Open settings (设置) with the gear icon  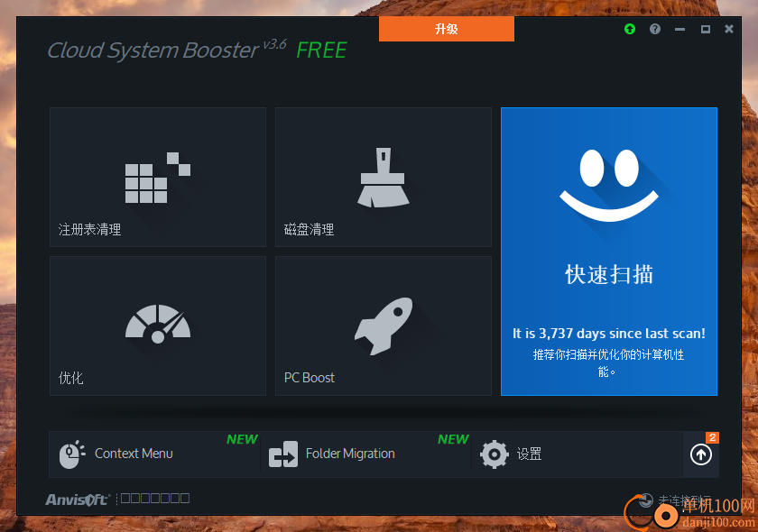(x=577, y=454)
